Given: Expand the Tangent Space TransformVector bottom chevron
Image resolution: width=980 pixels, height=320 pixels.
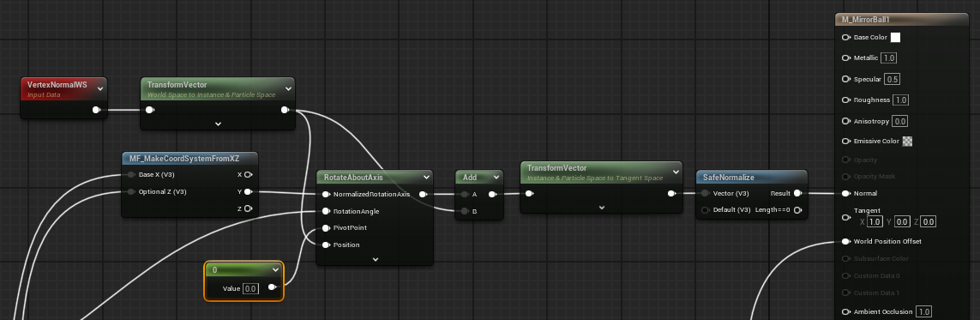Looking at the screenshot, I should tap(601, 207).
